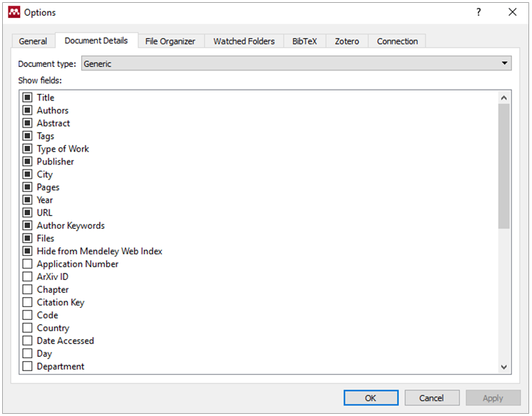532x416 pixels.
Task: Enable the Chapter field checkbox
Action: coord(27,289)
